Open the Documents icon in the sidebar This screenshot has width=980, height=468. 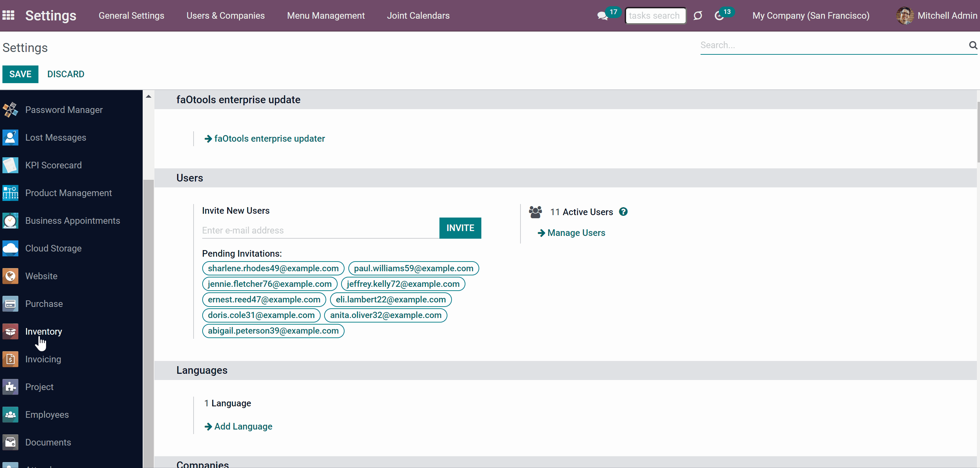(10, 442)
